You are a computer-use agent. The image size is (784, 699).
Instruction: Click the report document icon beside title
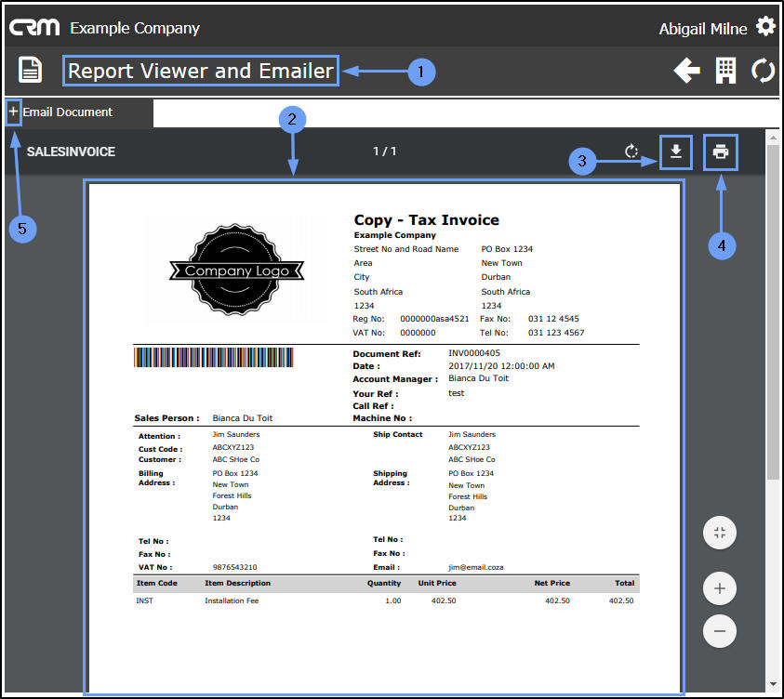[31, 71]
